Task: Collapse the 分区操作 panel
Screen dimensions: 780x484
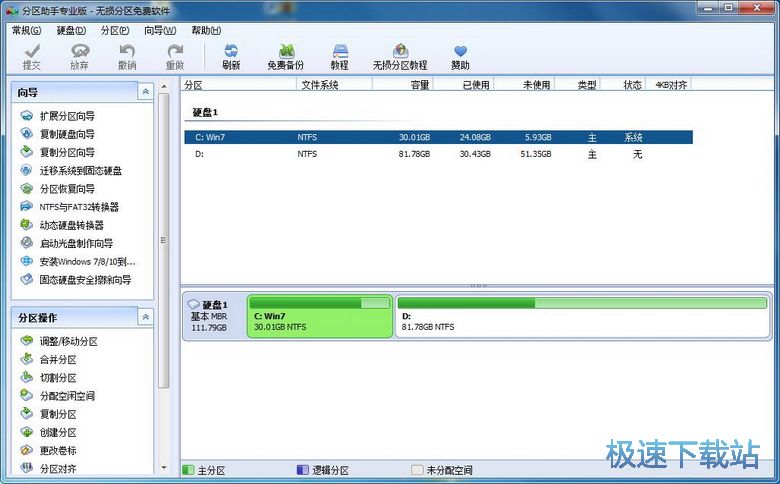Action: click(x=146, y=317)
